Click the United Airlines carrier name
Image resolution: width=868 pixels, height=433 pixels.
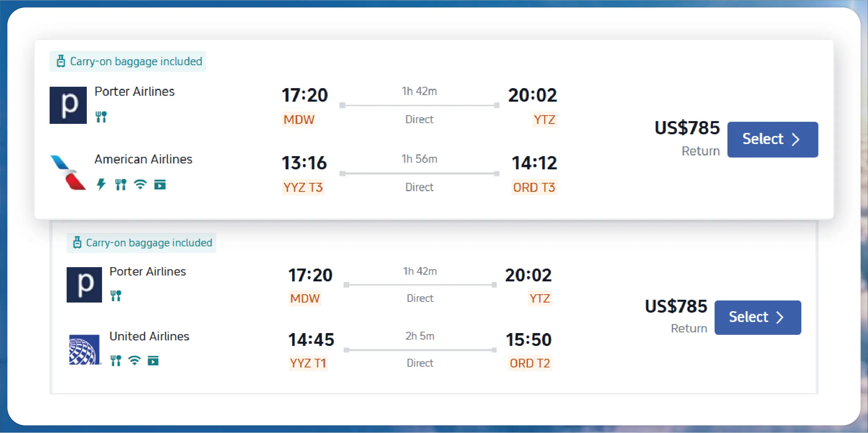149,336
